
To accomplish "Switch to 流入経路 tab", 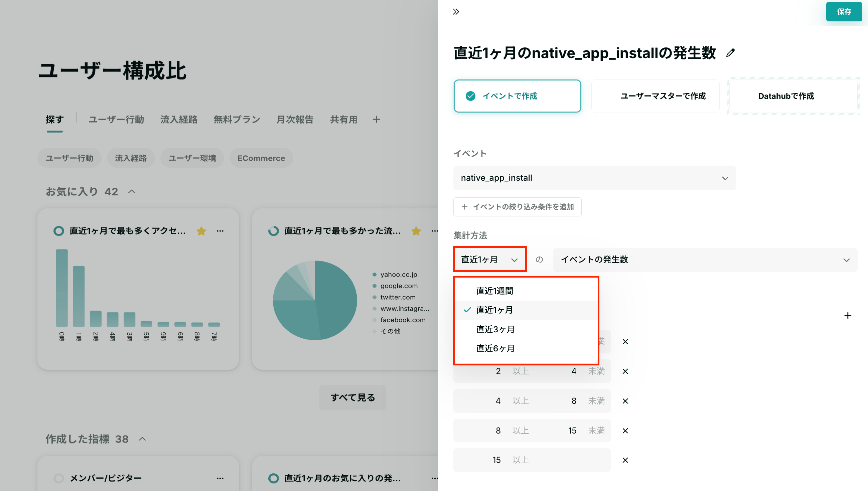I will coord(179,119).
